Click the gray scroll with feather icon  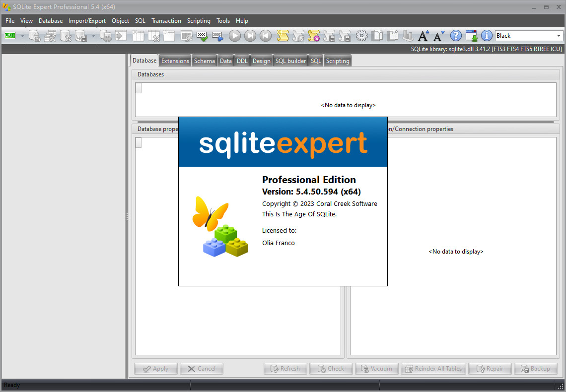[x=298, y=36]
